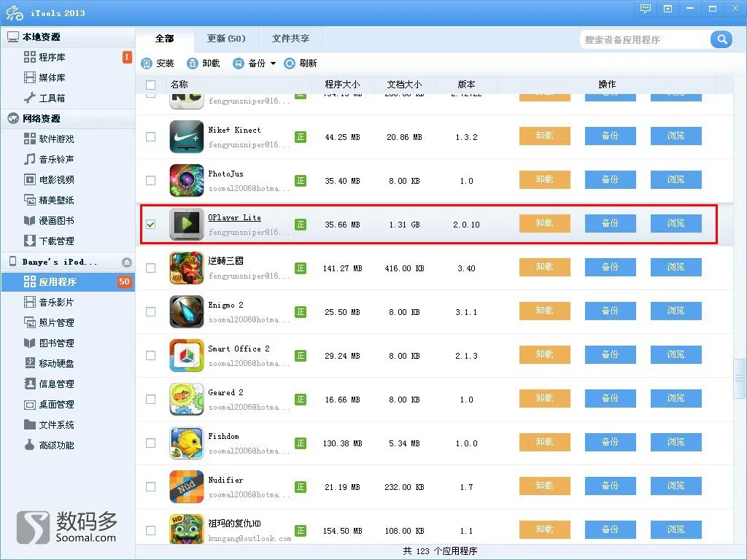Select 应用程序 under the iPod device

[x=68, y=282]
